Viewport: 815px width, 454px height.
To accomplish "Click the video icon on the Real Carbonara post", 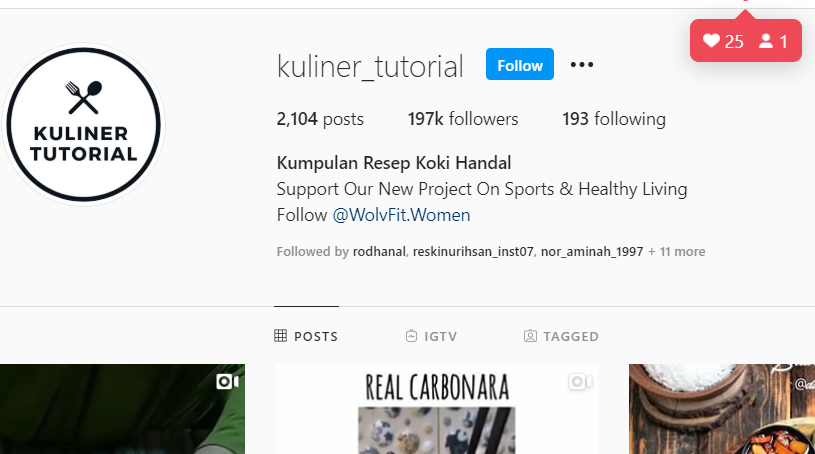I will tap(580, 382).
